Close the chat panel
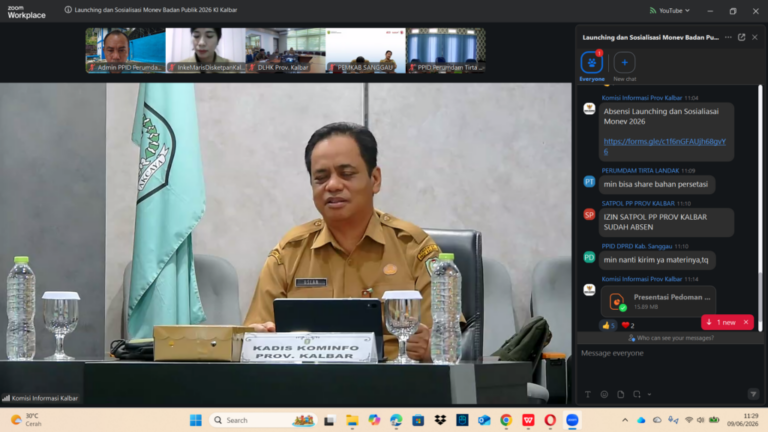Image resolution: width=768 pixels, height=432 pixels. pos(755,37)
